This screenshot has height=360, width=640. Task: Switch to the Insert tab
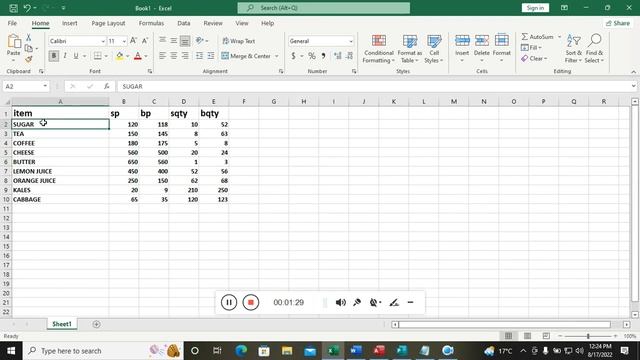coord(69,23)
